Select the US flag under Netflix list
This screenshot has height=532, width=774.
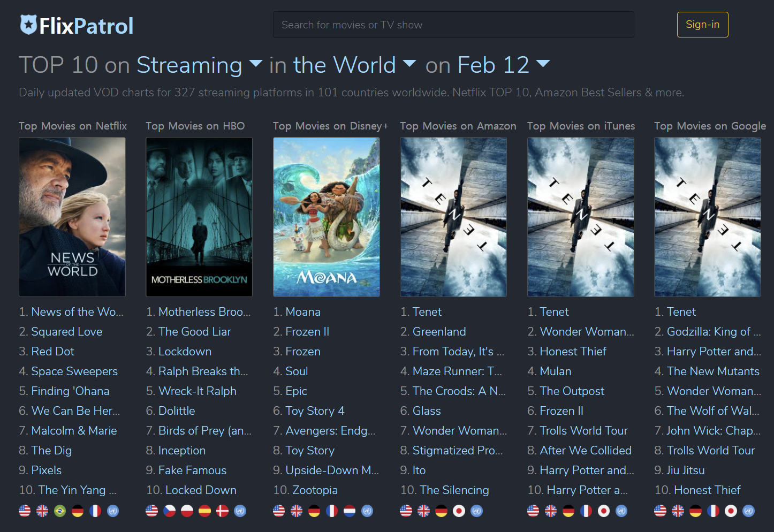[x=25, y=511]
